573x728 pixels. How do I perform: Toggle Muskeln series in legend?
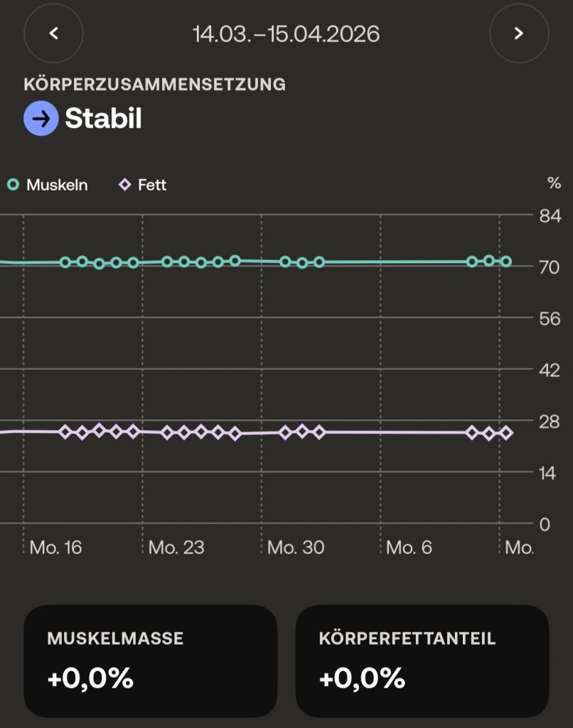(x=48, y=185)
